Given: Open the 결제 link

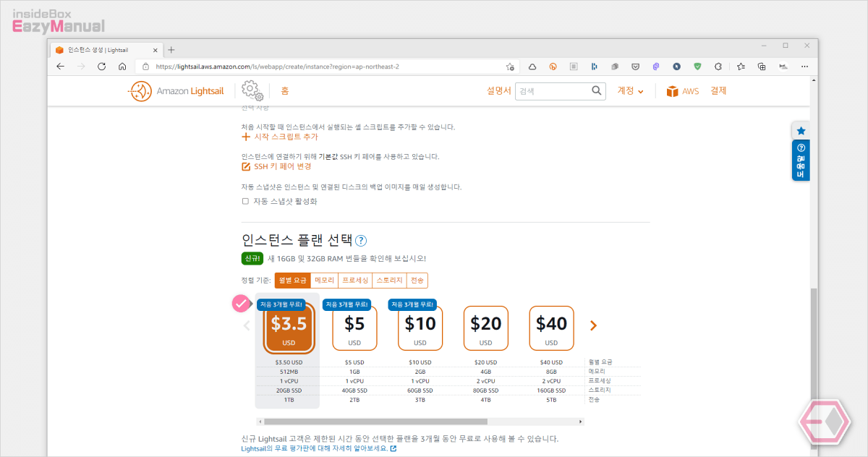Looking at the screenshot, I should pos(718,91).
